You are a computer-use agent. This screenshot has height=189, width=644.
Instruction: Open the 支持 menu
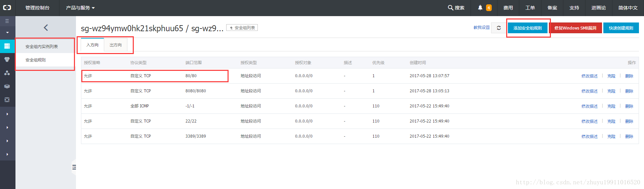[574, 8]
